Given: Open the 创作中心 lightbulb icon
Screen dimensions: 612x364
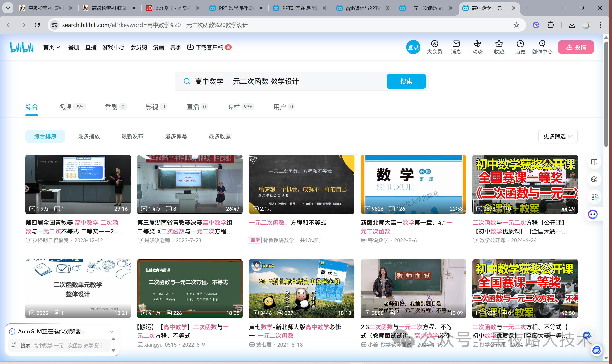Looking at the screenshot, I should (542, 44).
